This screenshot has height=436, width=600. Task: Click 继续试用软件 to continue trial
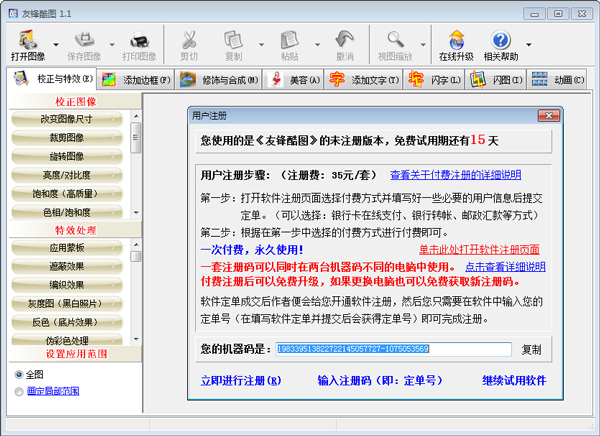[x=514, y=380]
